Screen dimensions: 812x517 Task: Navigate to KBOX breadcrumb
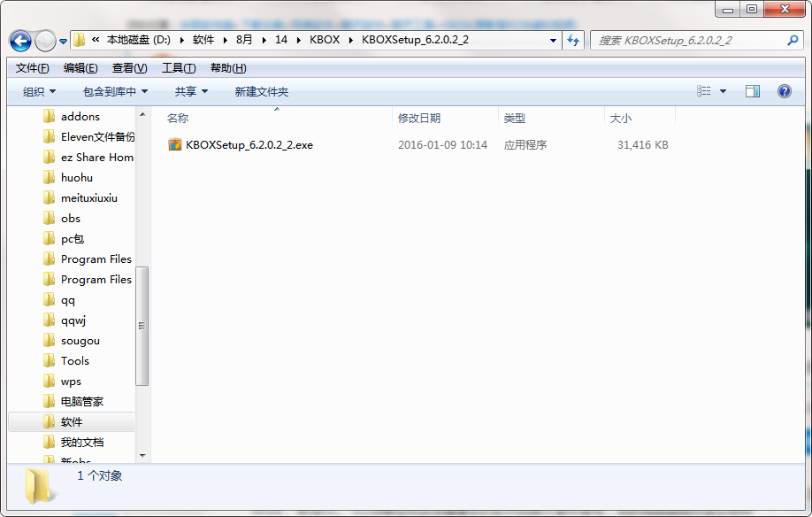tap(325, 40)
